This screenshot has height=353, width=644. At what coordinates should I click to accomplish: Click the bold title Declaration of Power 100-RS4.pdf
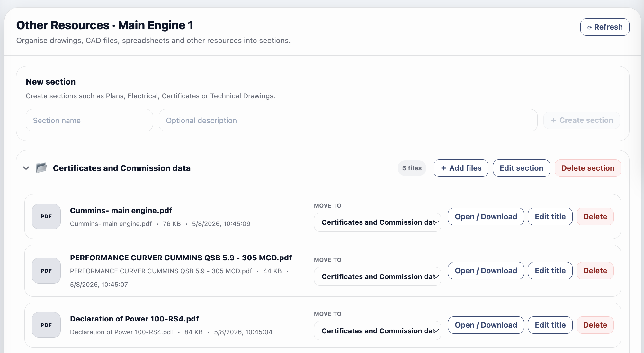134,319
